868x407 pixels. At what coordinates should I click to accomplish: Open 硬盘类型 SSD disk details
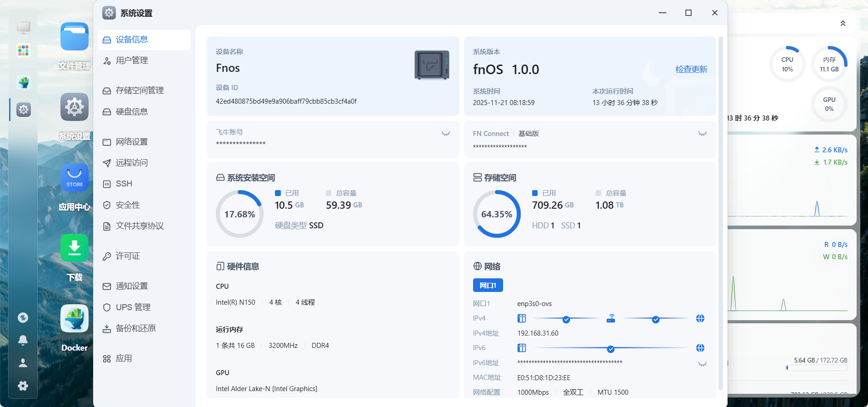(299, 226)
